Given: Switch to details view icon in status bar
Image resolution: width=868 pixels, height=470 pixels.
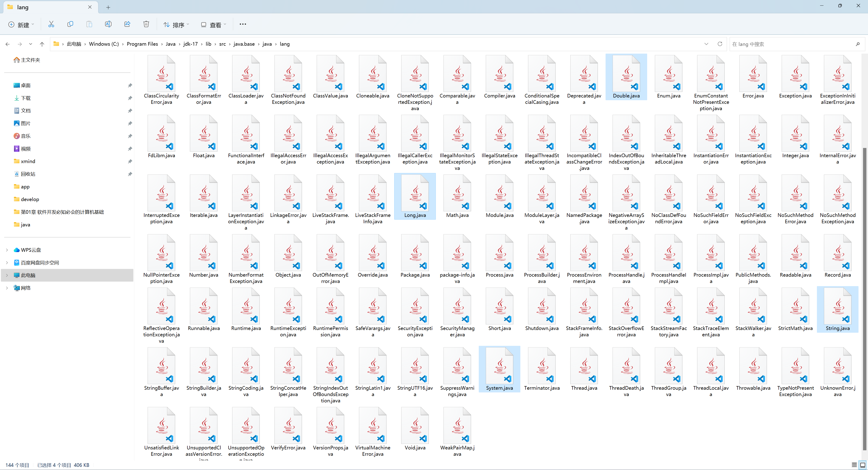Looking at the screenshot, I should pos(854,465).
